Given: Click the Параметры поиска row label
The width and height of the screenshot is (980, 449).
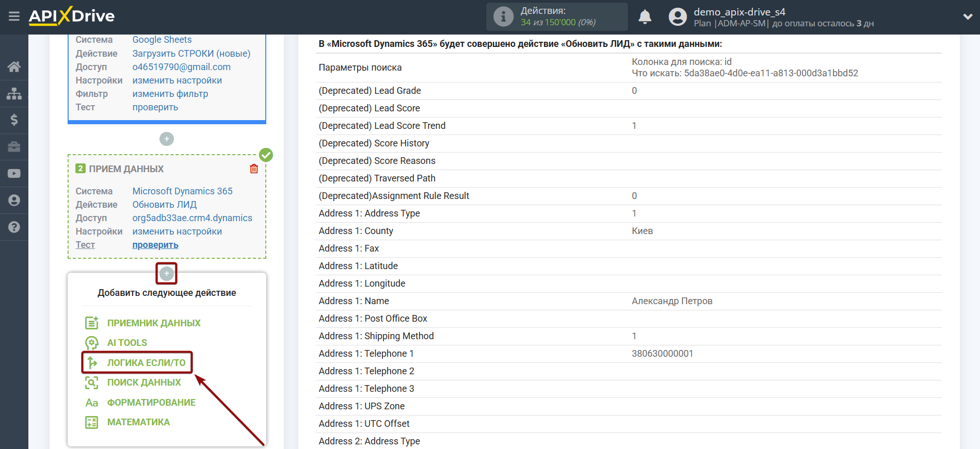Looking at the screenshot, I should [x=360, y=68].
